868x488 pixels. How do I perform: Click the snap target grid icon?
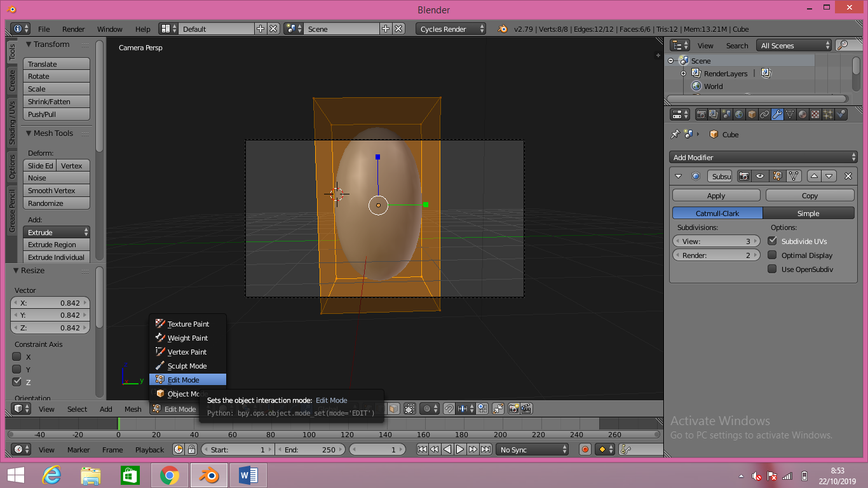[482, 409]
